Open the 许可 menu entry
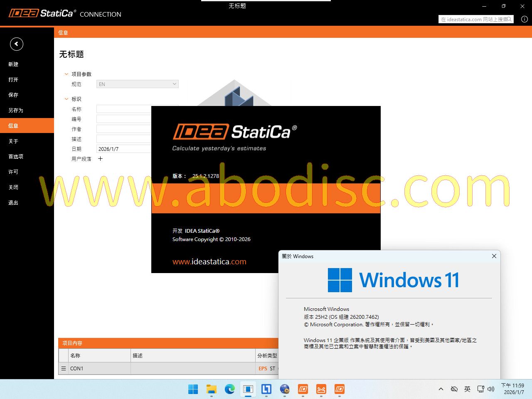This screenshot has height=399, width=532. [x=13, y=172]
